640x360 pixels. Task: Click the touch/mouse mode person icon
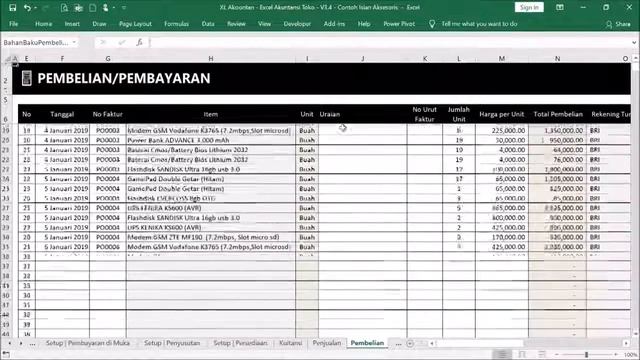106,7
